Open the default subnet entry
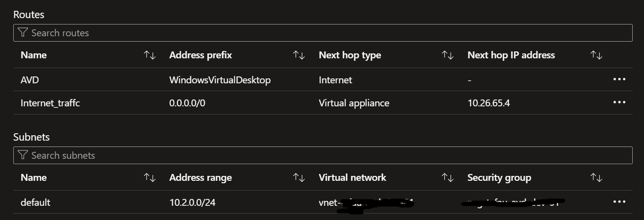644x220 pixels. click(x=35, y=202)
